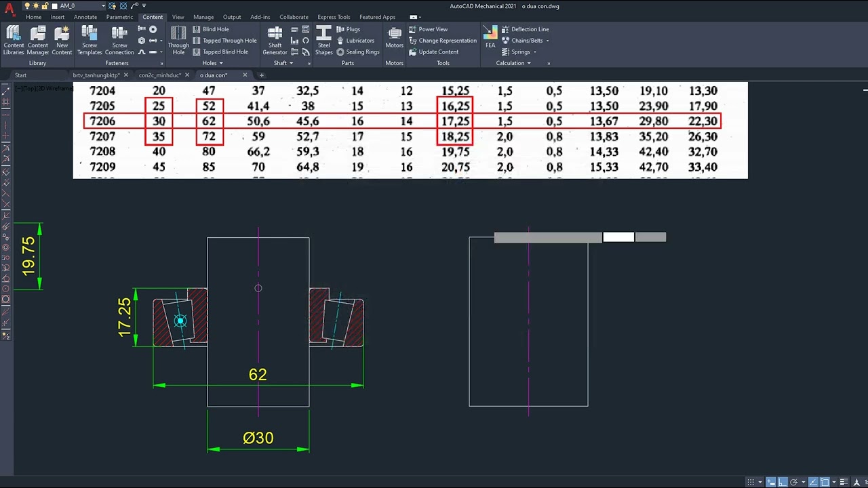The image size is (868, 488).
Task: Open the Shaft Generator
Action: pos(275,41)
